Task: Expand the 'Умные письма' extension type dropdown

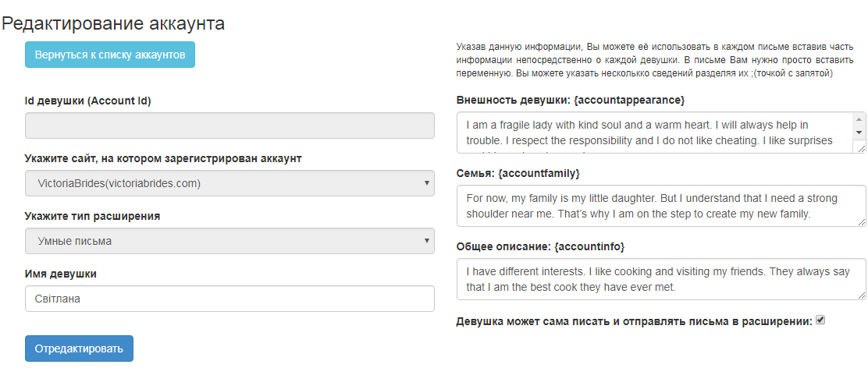Action: (229, 241)
